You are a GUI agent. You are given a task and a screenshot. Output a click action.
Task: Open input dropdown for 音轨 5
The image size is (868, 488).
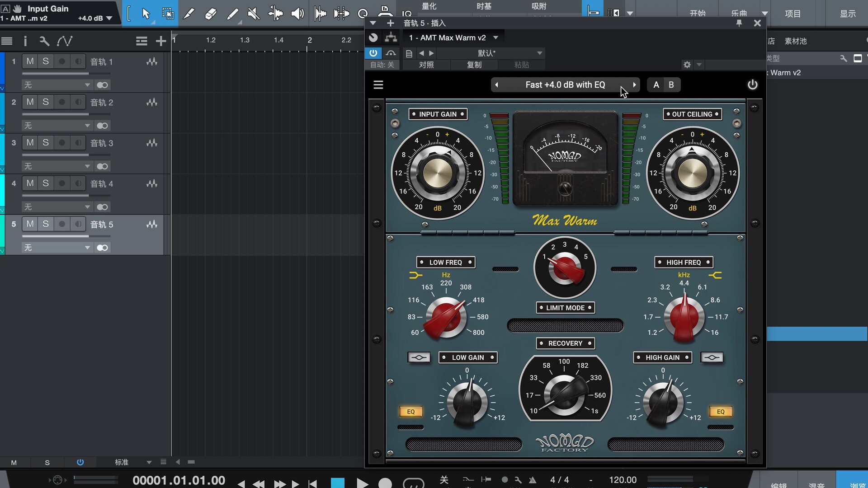57,248
